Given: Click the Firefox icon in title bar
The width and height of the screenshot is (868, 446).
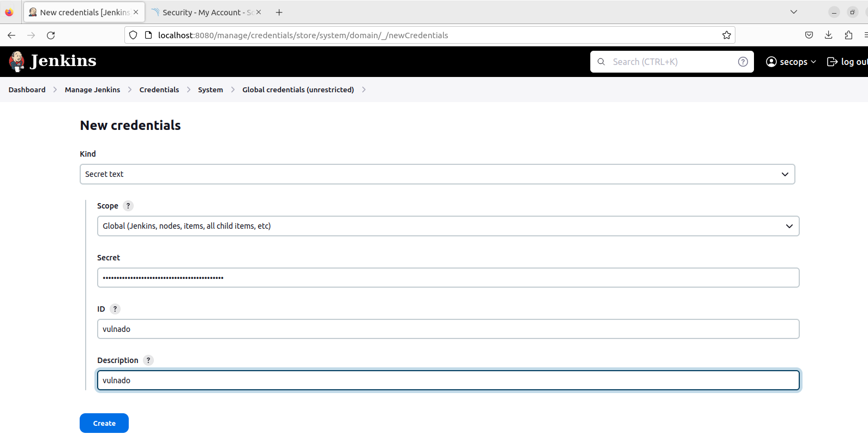Looking at the screenshot, I should (x=9, y=12).
